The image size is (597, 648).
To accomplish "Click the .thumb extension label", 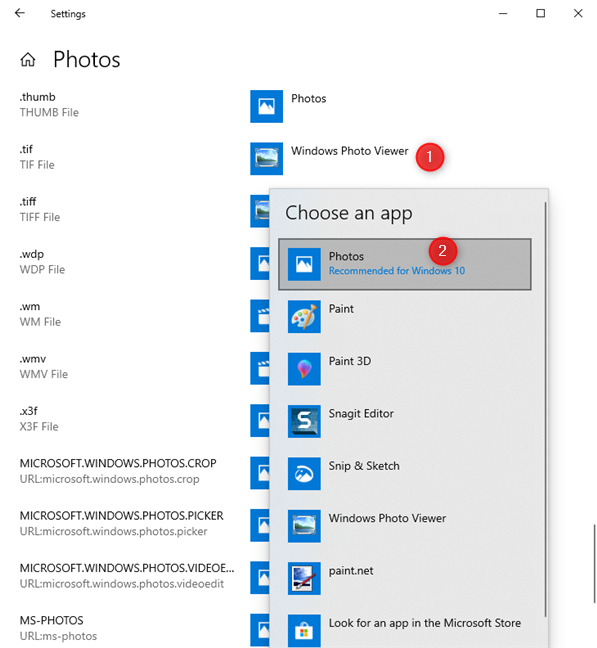I will click(37, 97).
